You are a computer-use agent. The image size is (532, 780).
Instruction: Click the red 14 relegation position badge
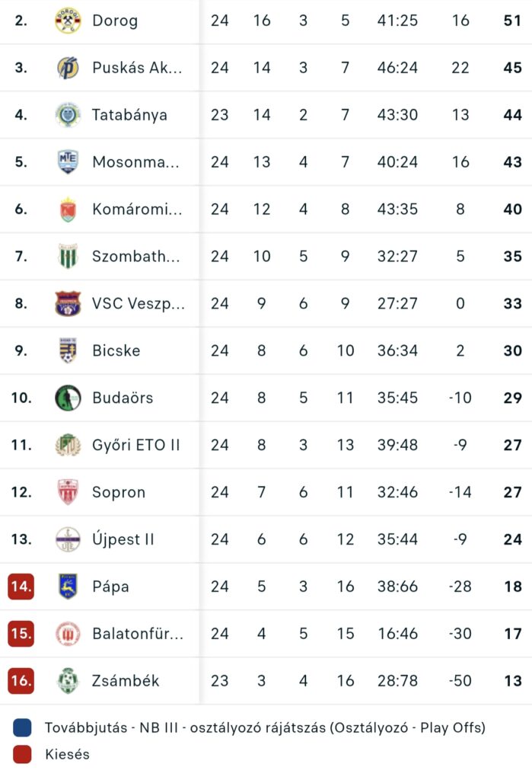pos(21,587)
